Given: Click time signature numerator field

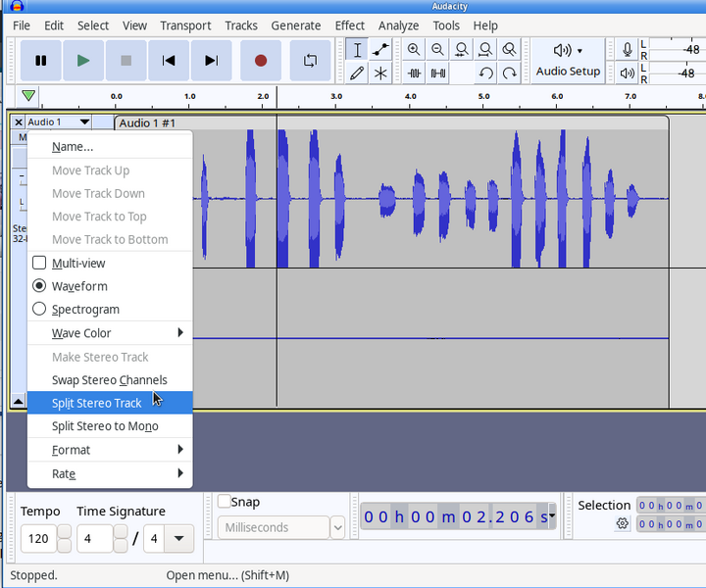Looking at the screenshot, I should click(94, 539).
